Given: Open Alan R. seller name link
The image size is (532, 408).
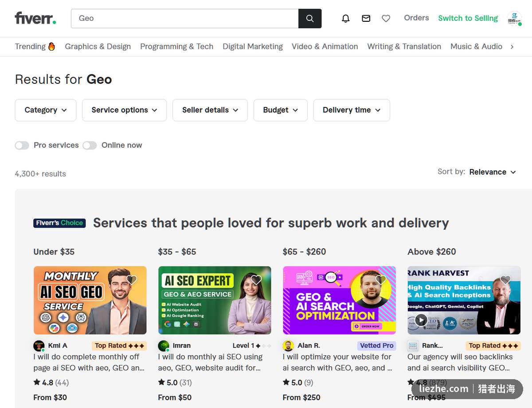Looking at the screenshot, I should (x=309, y=345).
